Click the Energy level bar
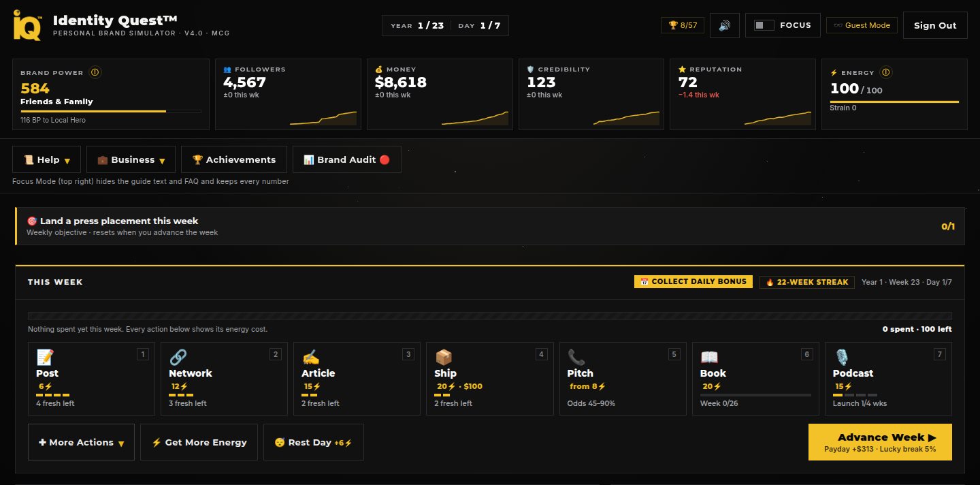The image size is (980, 485). [x=894, y=102]
